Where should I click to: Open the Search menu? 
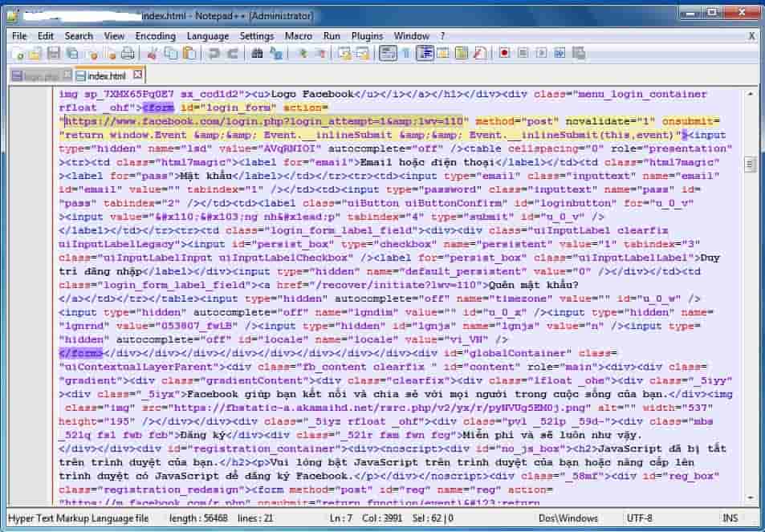pyautogui.click(x=79, y=35)
